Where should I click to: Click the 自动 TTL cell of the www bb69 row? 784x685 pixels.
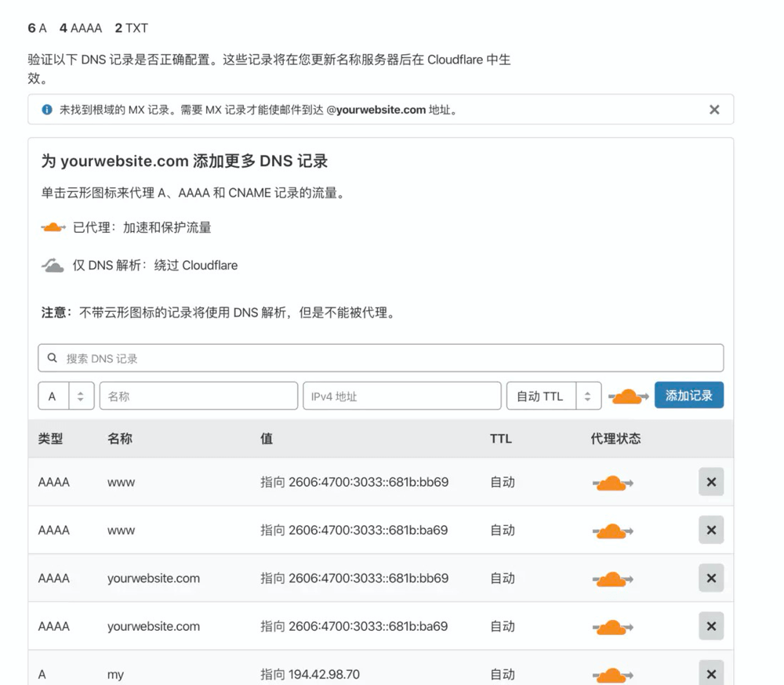tap(503, 482)
